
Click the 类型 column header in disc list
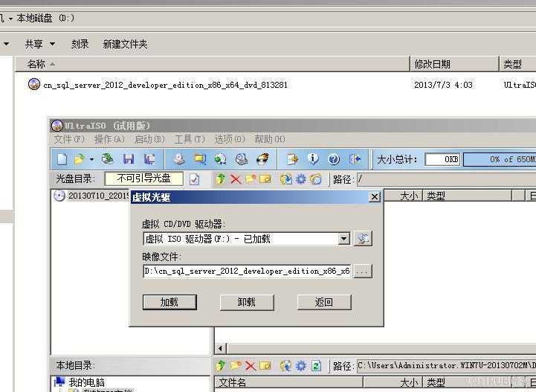tap(467, 196)
